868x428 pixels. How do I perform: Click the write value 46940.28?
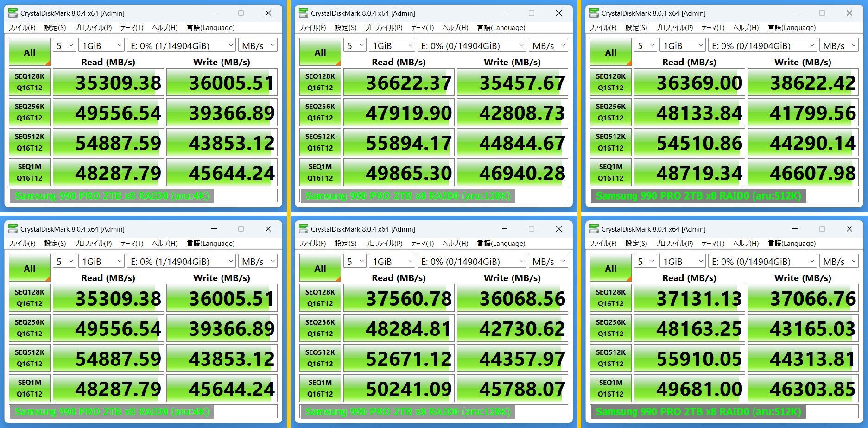[513, 172]
